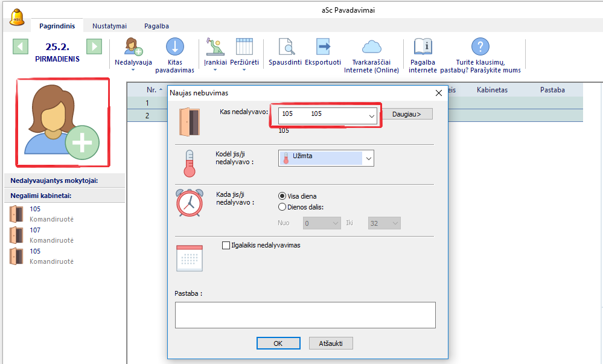This screenshot has width=603, height=364.
Task: Select the Dienos dalis radio button
Action: pos(282,207)
